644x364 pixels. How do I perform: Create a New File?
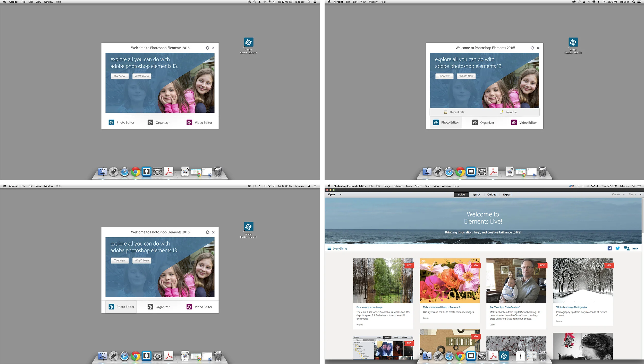point(511,112)
